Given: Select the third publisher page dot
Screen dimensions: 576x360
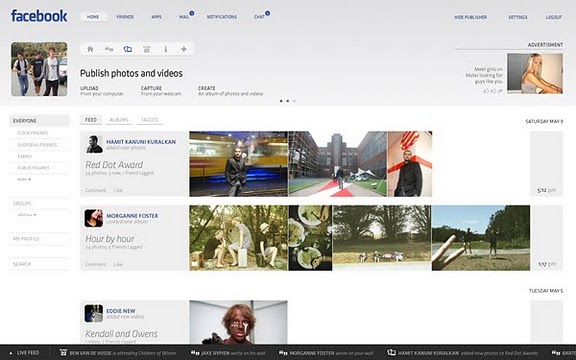Looking at the screenshot, I should [x=294, y=101].
